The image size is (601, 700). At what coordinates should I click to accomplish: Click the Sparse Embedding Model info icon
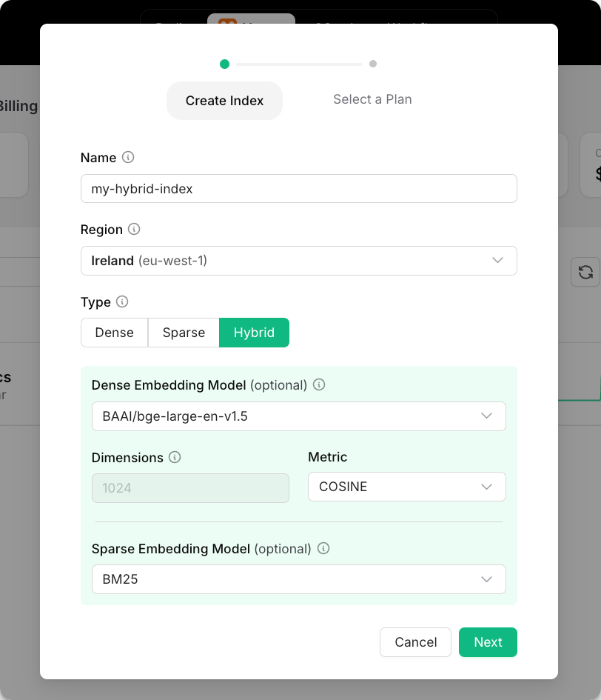coord(323,549)
